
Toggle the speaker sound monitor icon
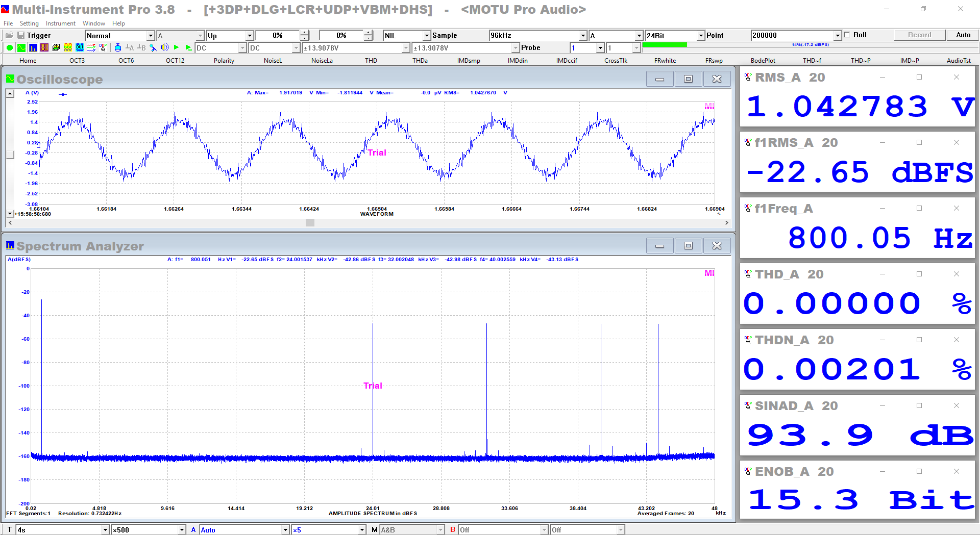click(165, 47)
